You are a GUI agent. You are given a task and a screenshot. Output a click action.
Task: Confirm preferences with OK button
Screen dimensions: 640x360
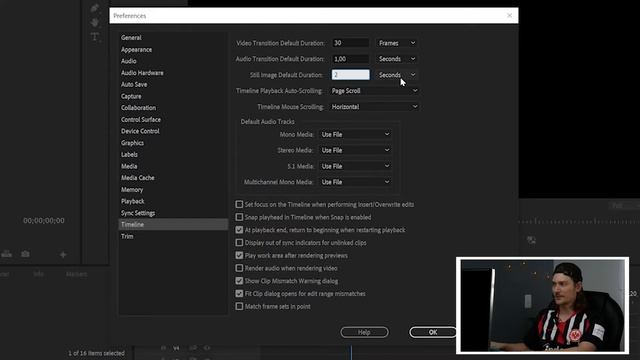click(433, 332)
